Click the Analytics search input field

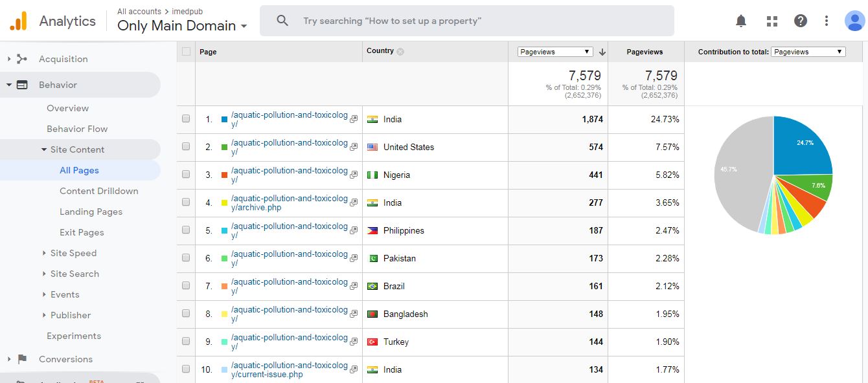(466, 21)
